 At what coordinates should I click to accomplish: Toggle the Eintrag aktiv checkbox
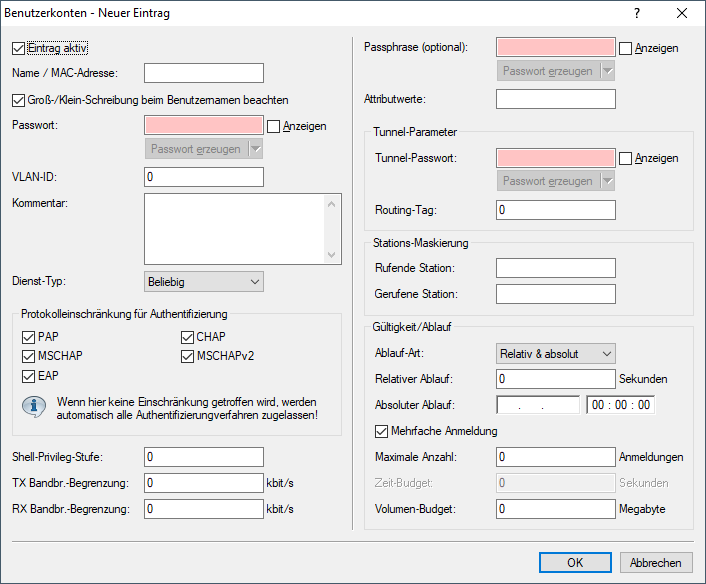click(x=18, y=47)
